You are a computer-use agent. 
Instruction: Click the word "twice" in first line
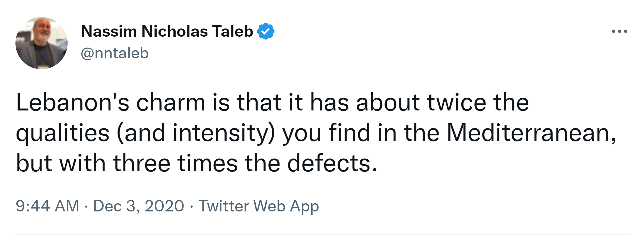[x=456, y=103]
